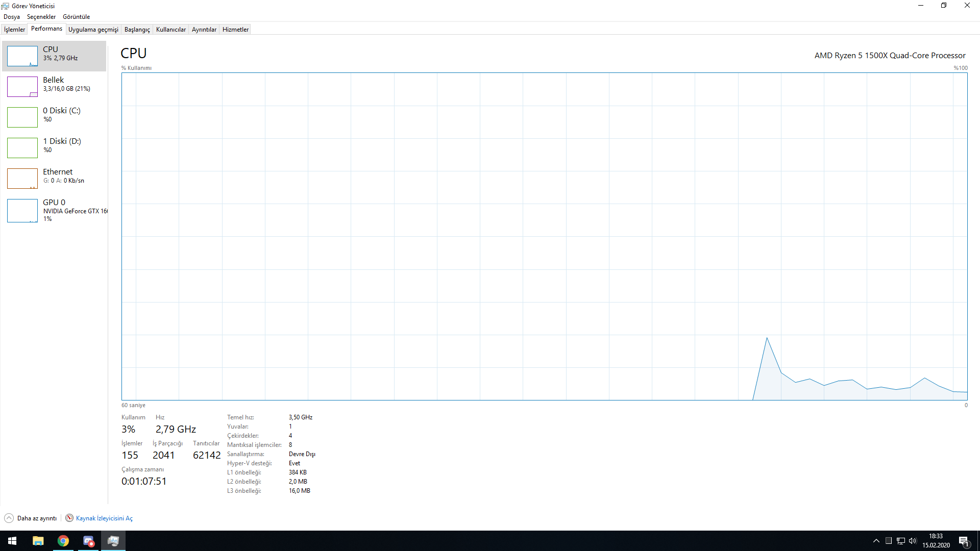Screen dimensions: 980x551
Task: Switch to Uygulama geçmişi tab
Action: click(93, 30)
